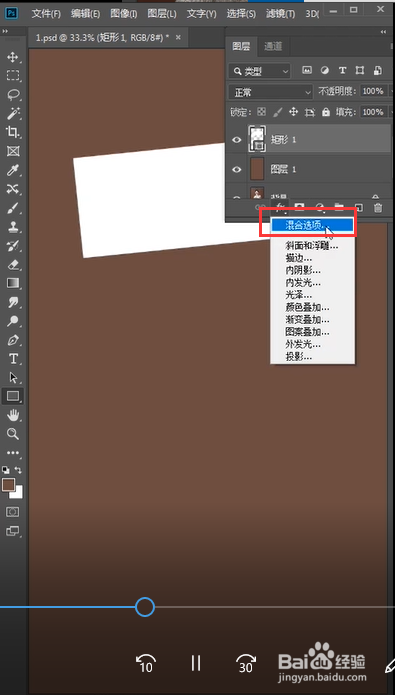Select the Path Selection tool
Viewport: 395px width, 695px height.
click(x=13, y=377)
